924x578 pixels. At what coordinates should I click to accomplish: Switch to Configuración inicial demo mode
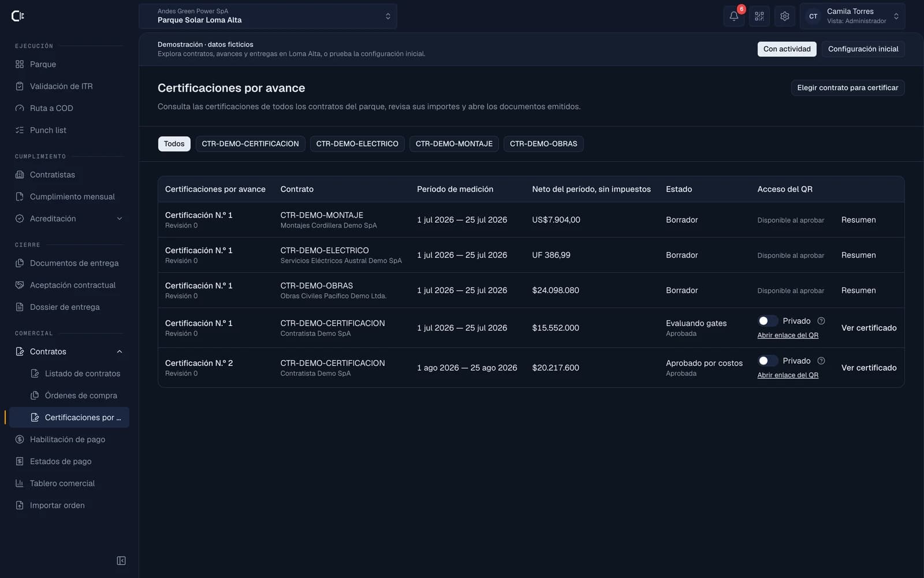(863, 49)
